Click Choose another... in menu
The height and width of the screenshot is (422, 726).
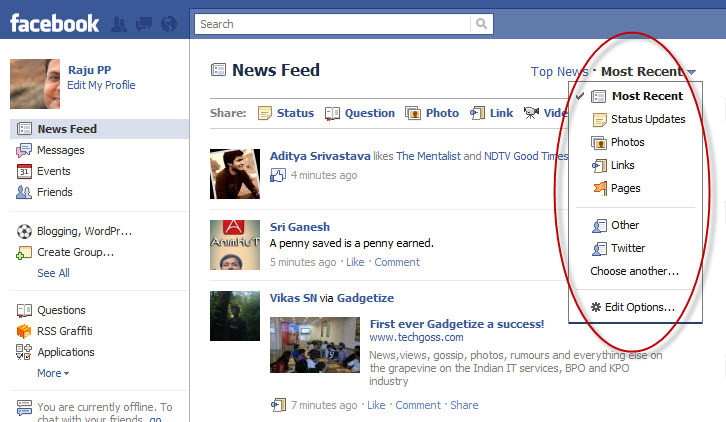634,271
